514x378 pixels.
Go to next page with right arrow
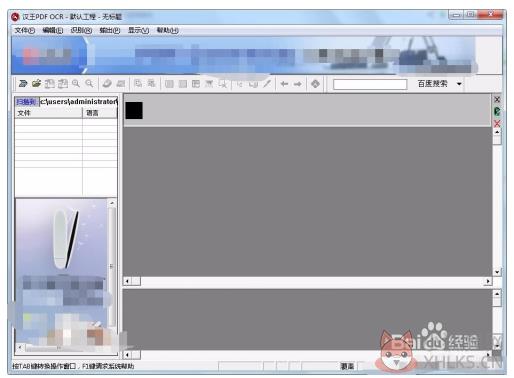[297, 84]
